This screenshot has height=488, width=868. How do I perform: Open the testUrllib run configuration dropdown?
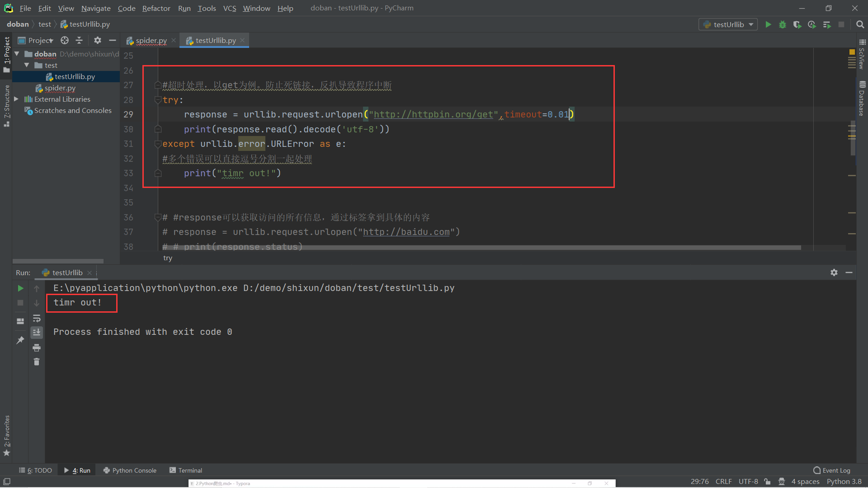[x=728, y=24]
